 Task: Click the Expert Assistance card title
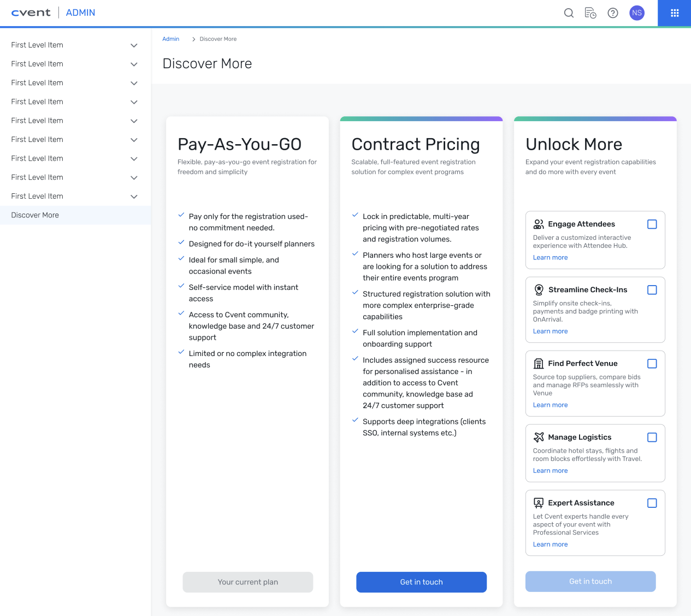tap(581, 503)
